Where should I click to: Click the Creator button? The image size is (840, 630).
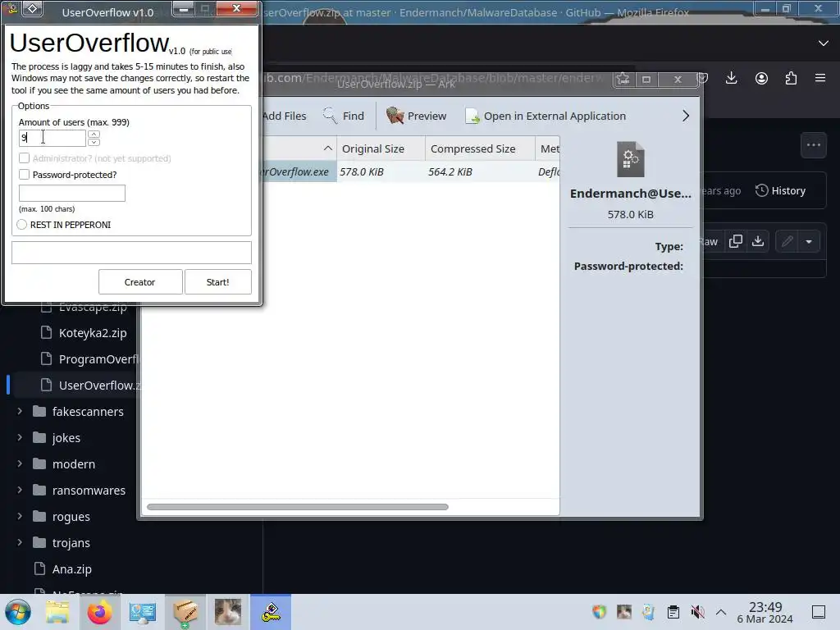point(140,282)
